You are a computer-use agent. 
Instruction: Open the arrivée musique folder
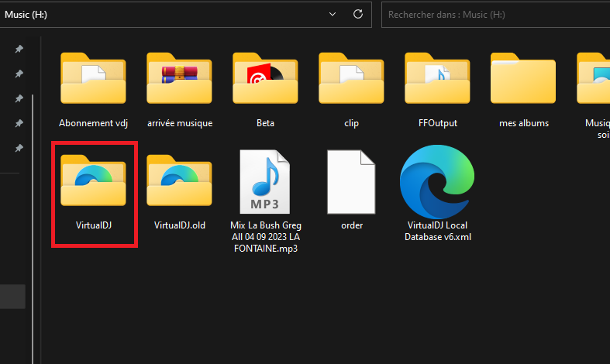[179, 78]
